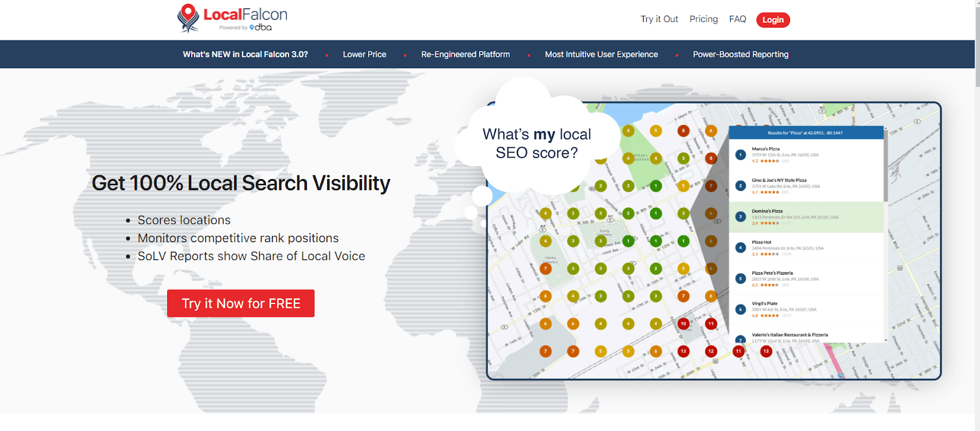Click rank 1 badge beside Marco's Pizza
The height and width of the screenshot is (431, 980).
pos(741,155)
